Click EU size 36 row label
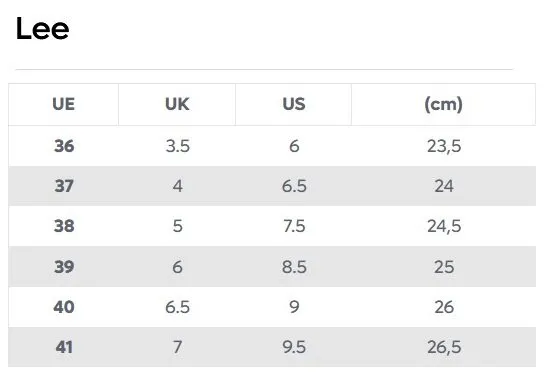 (x=64, y=146)
